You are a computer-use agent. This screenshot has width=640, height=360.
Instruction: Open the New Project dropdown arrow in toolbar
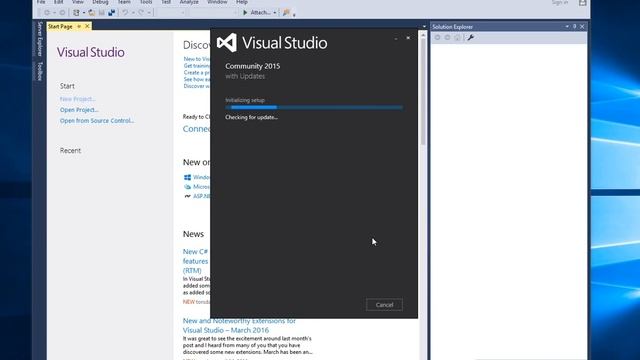[84, 13]
